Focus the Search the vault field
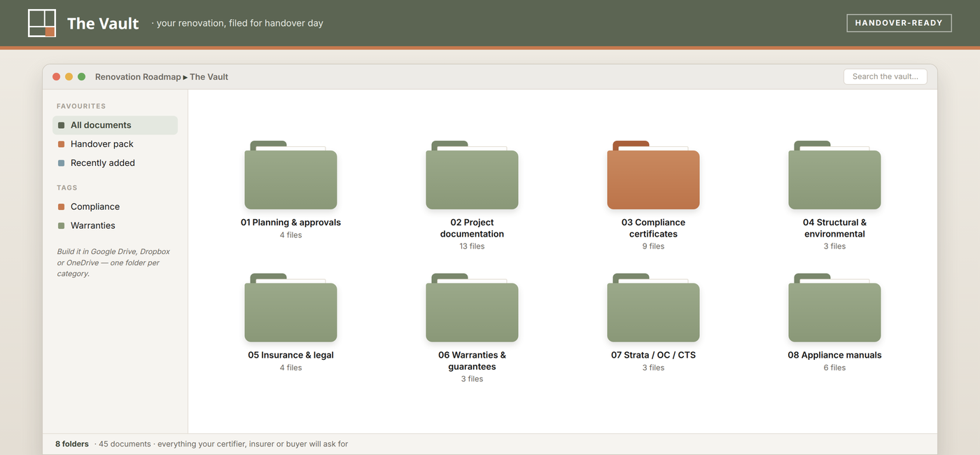Screen dimensions: 980x455 (885, 77)
